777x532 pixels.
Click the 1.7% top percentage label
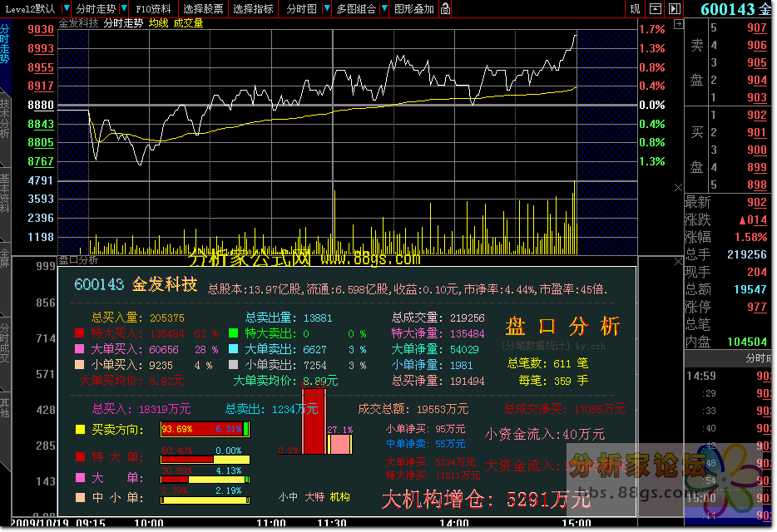tap(652, 29)
